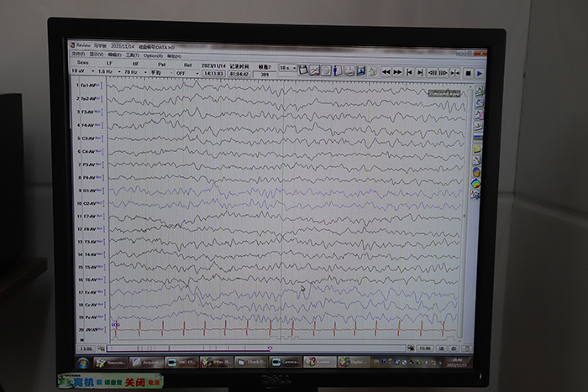
Task: Click the top icon in right sidebar
Action: point(479,91)
